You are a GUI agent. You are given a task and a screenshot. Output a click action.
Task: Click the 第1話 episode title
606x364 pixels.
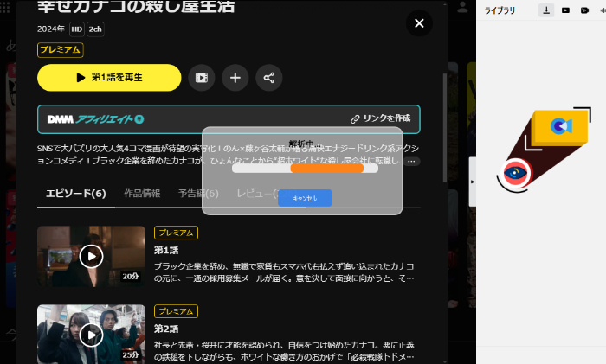pyautogui.click(x=166, y=251)
